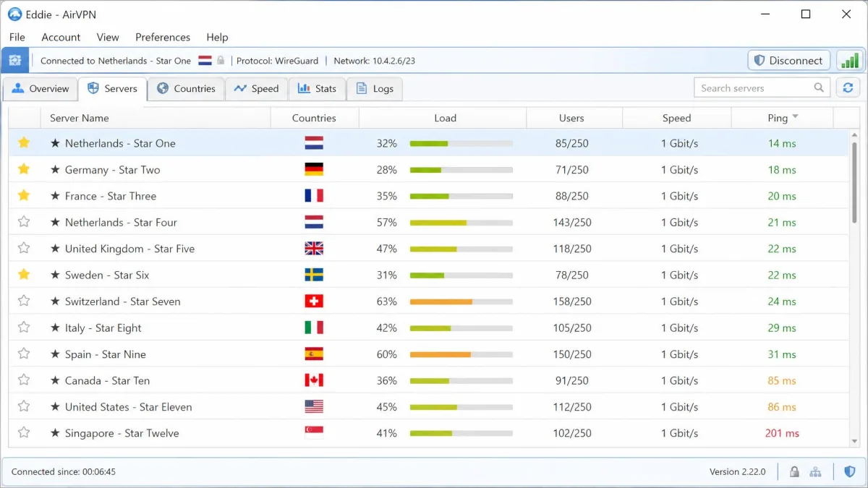Unfavorite France - Star Three star
Image resolution: width=868 pixels, height=488 pixels.
coord(24,195)
